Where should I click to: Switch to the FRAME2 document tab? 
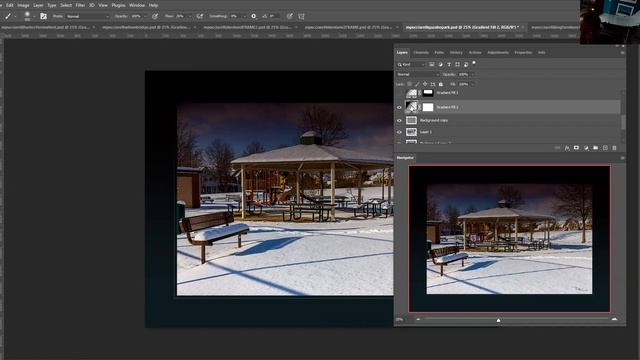[x=248, y=27]
